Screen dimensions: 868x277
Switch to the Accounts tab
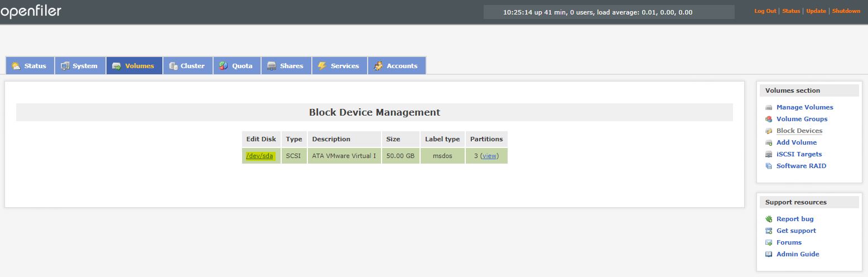click(396, 66)
